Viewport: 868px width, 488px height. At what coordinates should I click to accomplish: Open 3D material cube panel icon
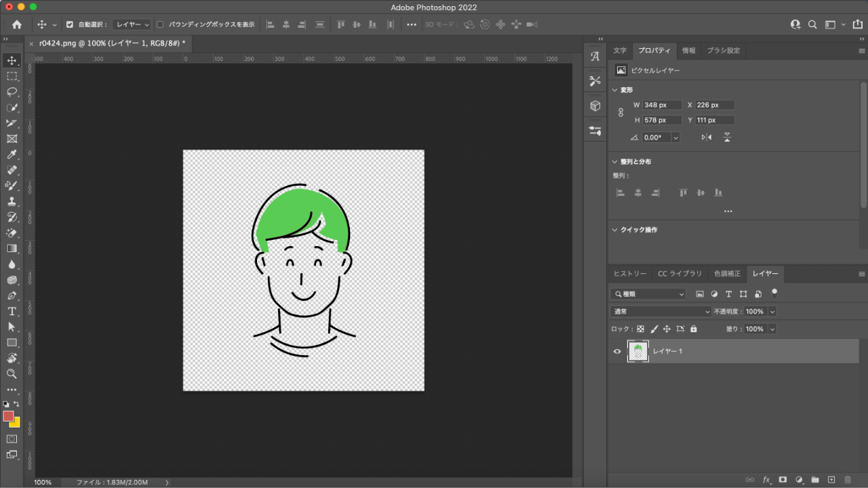(595, 106)
